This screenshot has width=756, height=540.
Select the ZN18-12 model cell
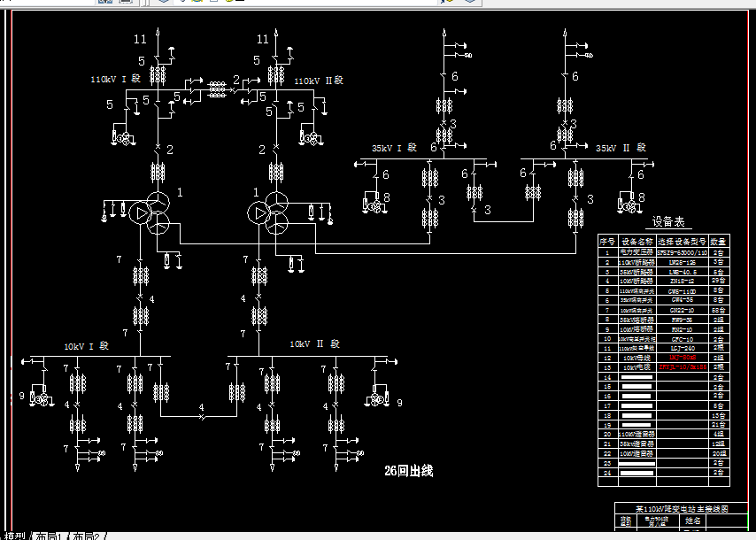[683, 281]
